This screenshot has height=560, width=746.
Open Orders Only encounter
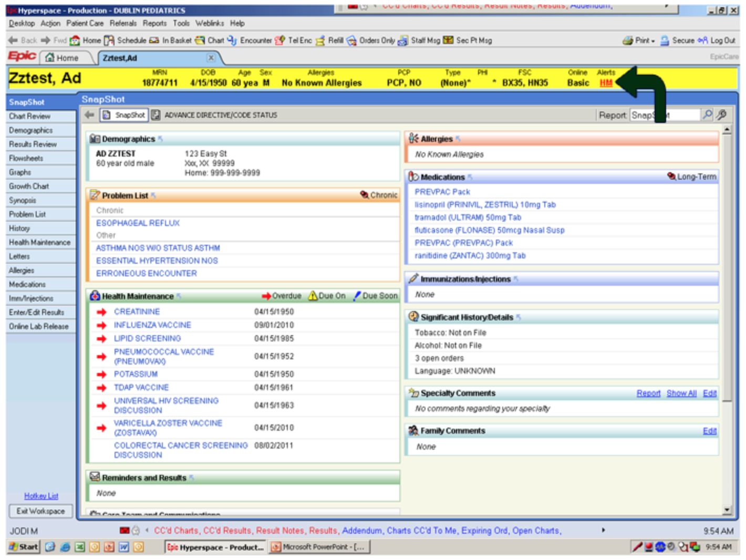[x=370, y=40]
